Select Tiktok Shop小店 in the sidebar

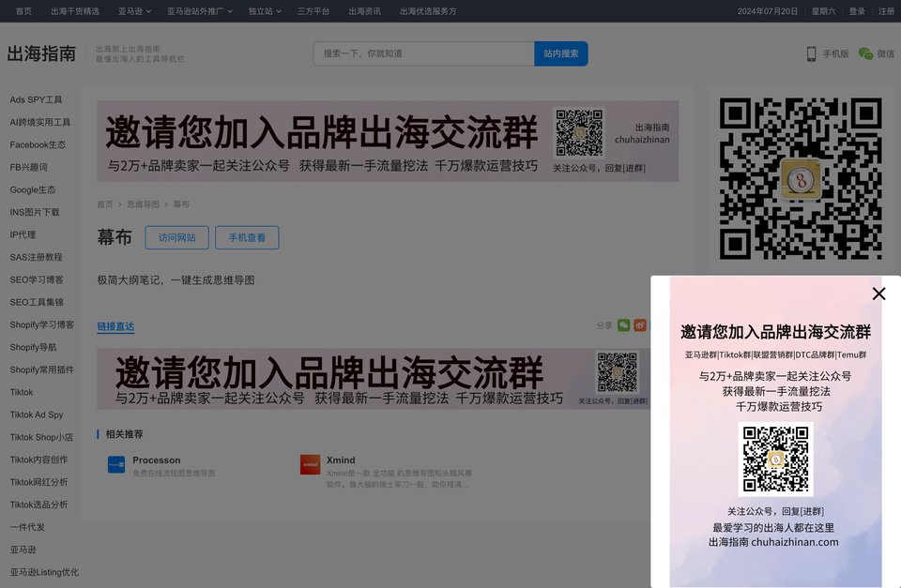41,437
